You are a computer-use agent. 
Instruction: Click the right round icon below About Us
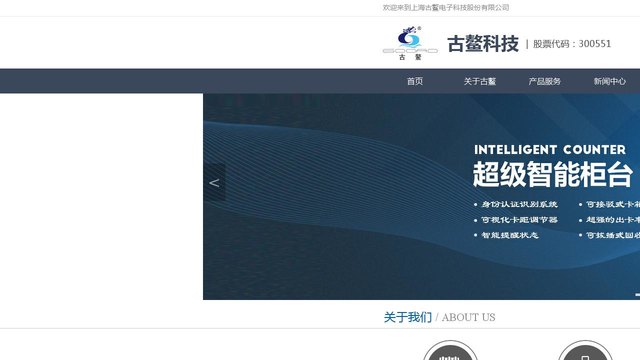585,350
